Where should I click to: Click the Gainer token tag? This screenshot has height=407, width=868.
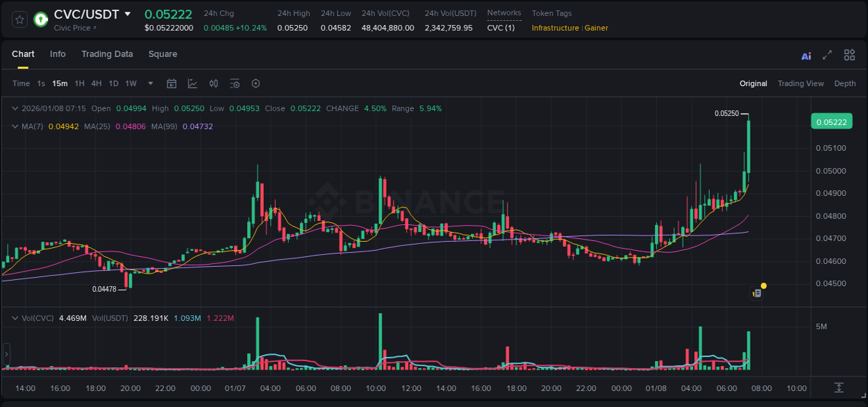click(596, 28)
